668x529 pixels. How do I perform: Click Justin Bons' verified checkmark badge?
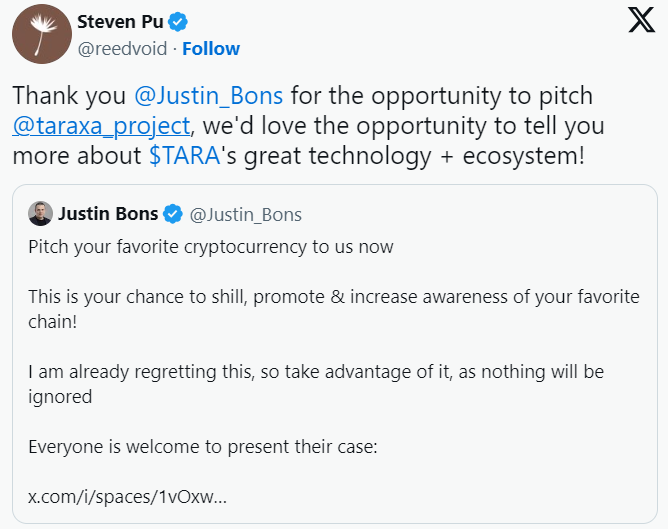pos(173,214)
